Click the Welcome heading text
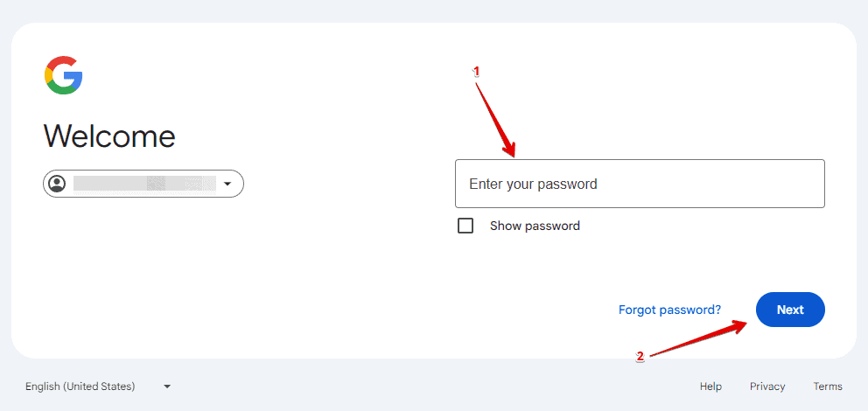The height and width of the screenshot is (411, 868). (109, 136)
